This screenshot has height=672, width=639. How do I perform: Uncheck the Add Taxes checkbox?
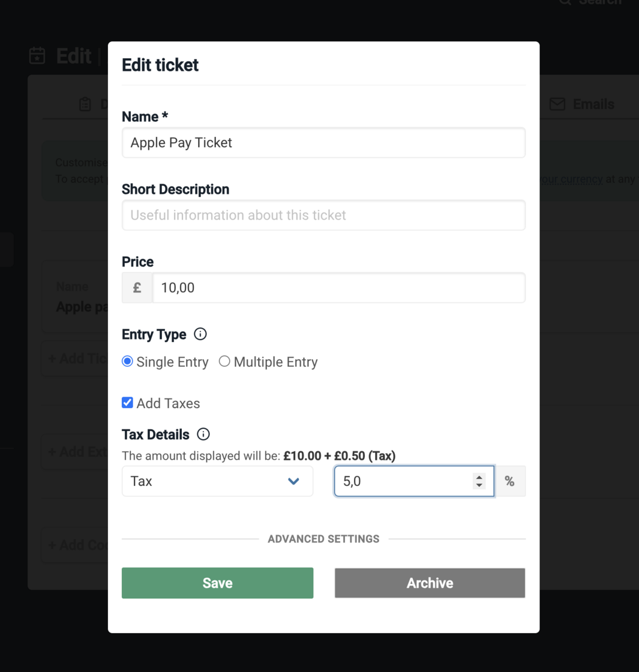127,403
